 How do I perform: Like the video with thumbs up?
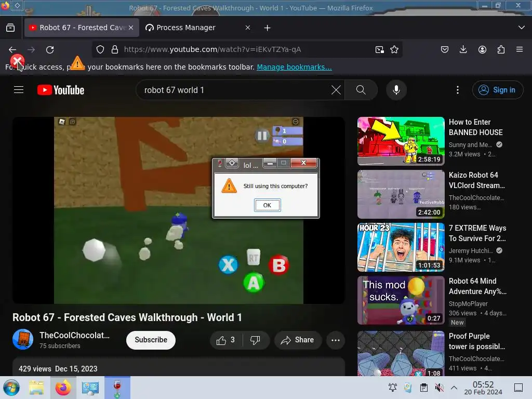[x=225, y=340]
